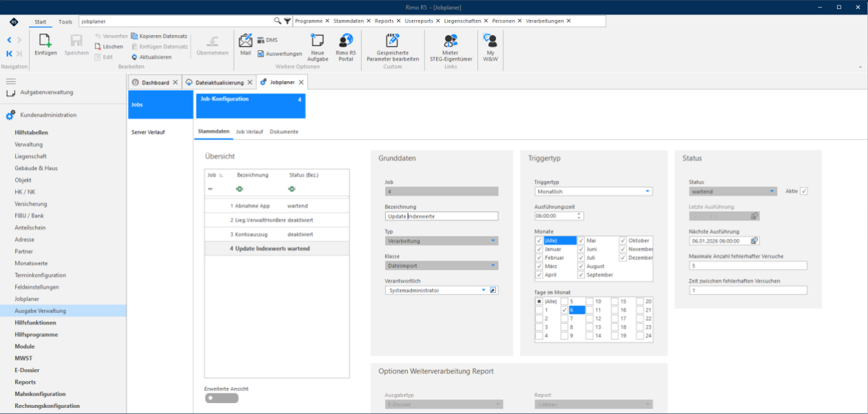
Task: Open Auswertungen in the ribbon
Action: [x=279, y=54]
